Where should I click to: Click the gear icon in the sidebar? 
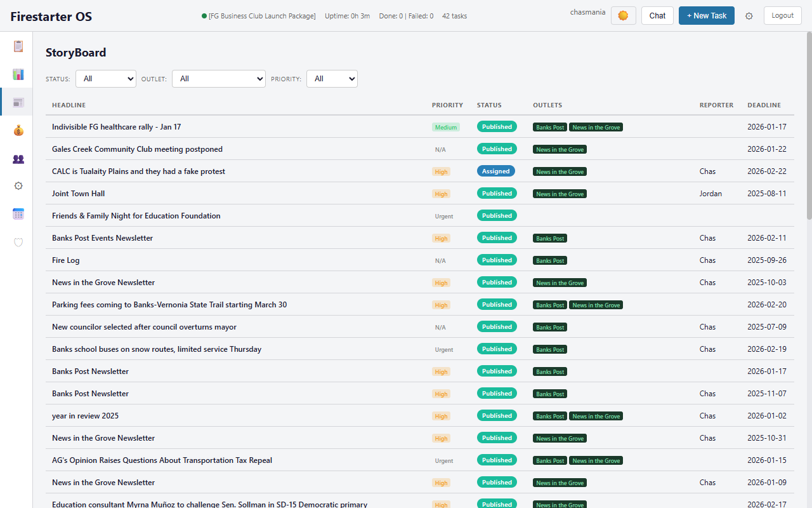18,186
